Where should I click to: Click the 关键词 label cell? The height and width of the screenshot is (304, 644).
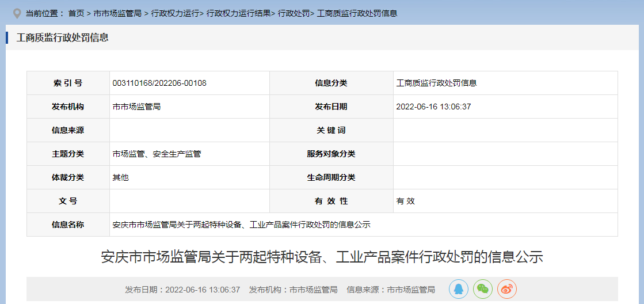click(x=331, y=130)
